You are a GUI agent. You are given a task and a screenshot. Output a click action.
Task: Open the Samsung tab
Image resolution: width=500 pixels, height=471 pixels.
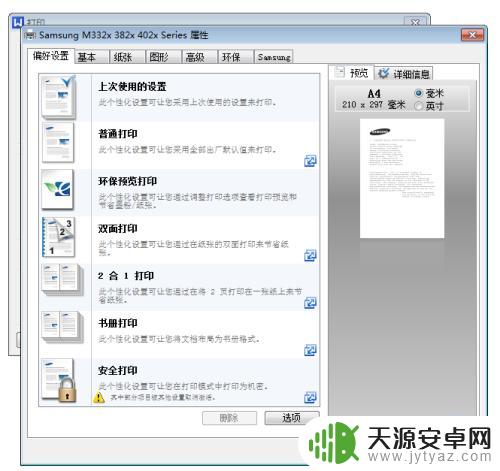tap(274, 57)
